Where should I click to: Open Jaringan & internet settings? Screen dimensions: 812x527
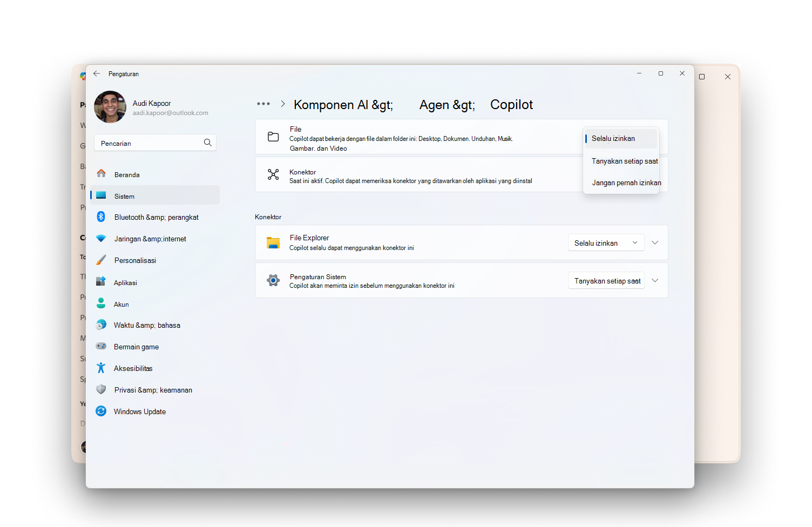pos(155,239)
